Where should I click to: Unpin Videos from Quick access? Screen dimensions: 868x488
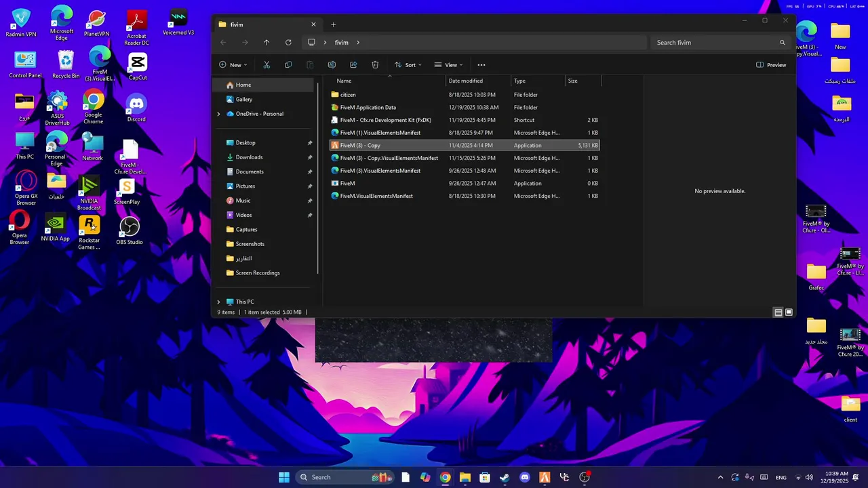coord(310,215)
